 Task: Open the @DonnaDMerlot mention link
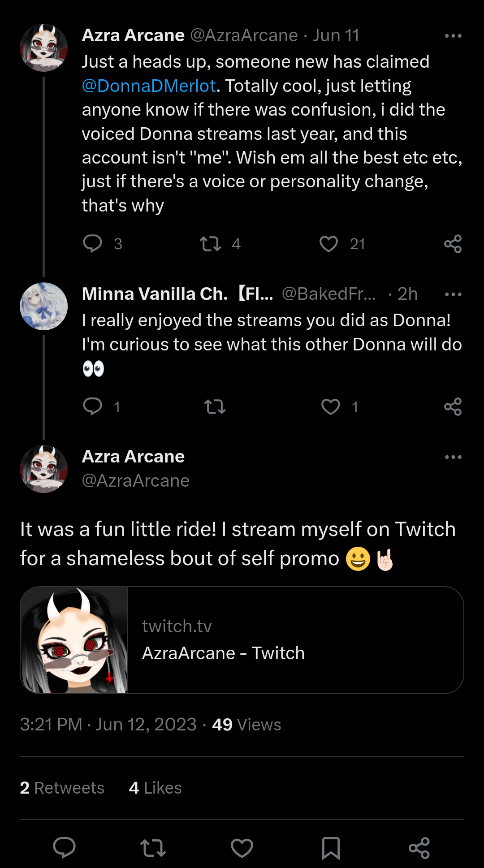click(x=149, y=86)
